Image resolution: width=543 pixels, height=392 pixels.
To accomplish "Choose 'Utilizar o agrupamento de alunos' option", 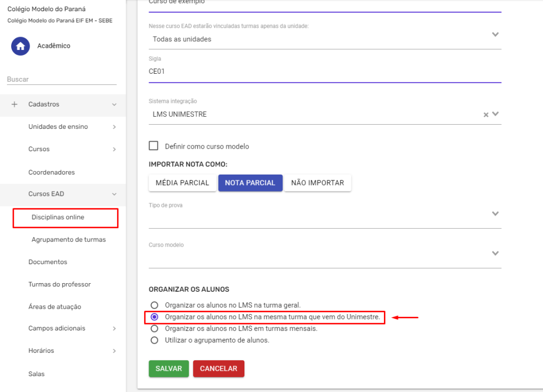I will click(154, 340).
